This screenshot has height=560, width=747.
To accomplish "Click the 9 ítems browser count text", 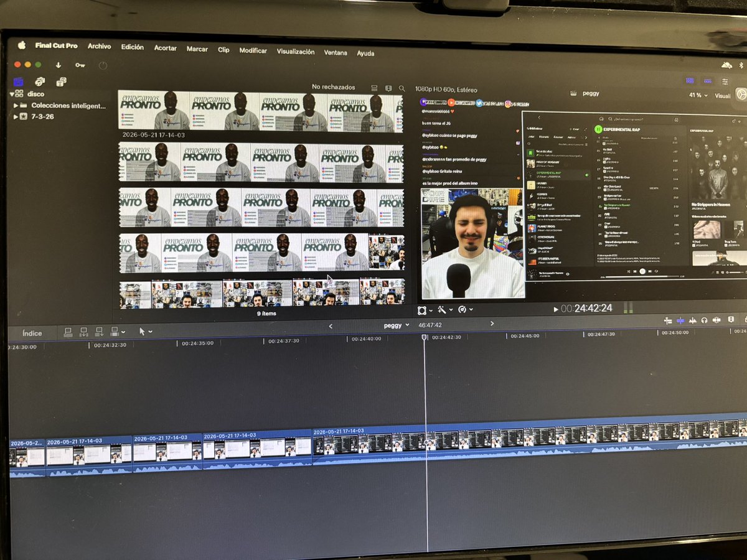I will 266,314.
